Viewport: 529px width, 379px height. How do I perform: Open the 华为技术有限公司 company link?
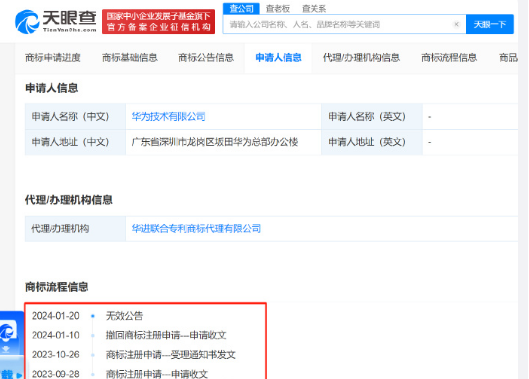pos(168,117)
